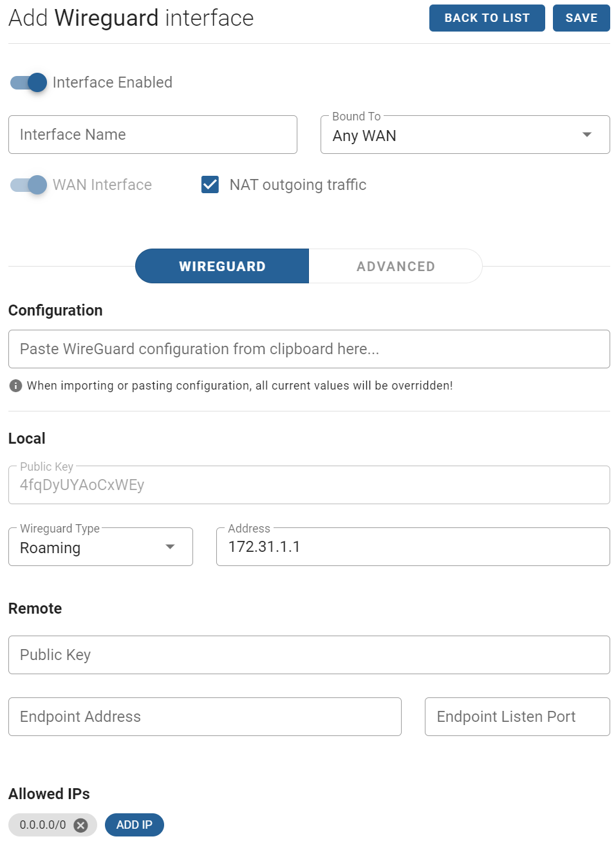Image resolution: width=616 pixels, height=850 pixels.
Task: Click the Wireguard Type dropdown arrow
Action: (x=170, y=547)
